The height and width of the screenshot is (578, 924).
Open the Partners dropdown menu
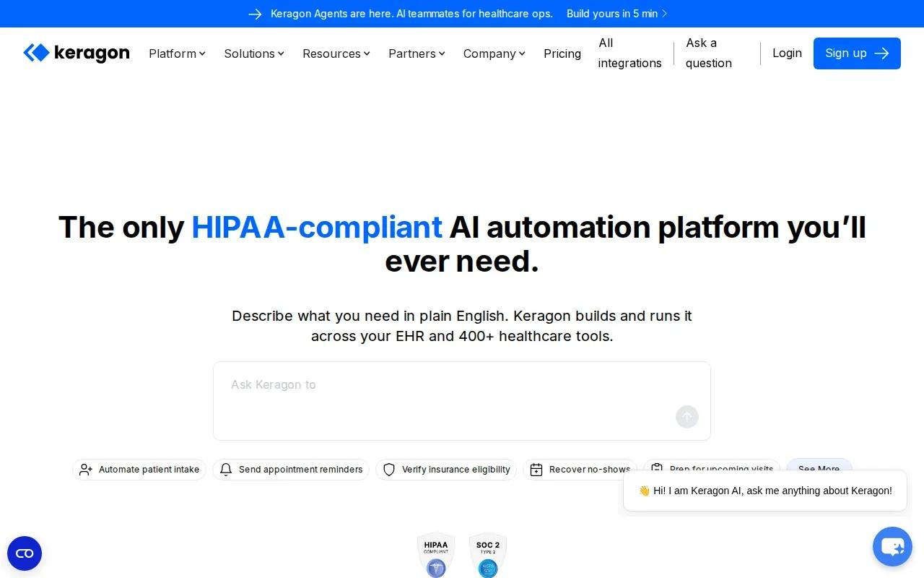(x=417, y=53)
